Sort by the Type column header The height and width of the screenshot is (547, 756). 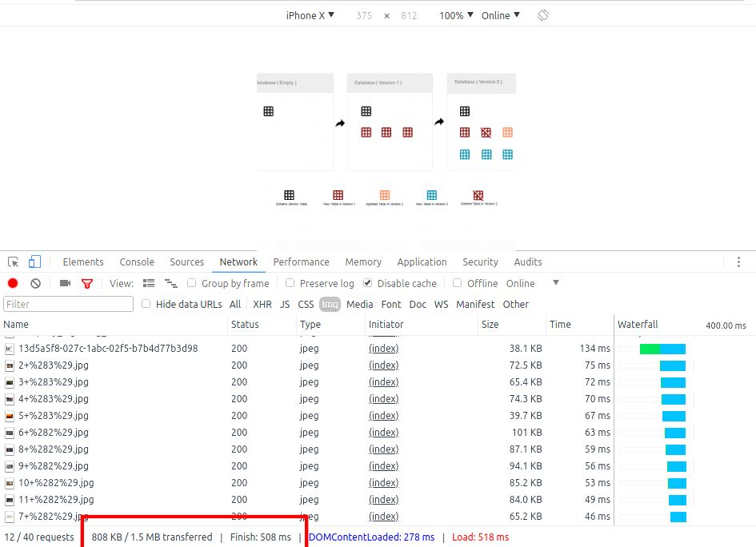pos(330,325)
